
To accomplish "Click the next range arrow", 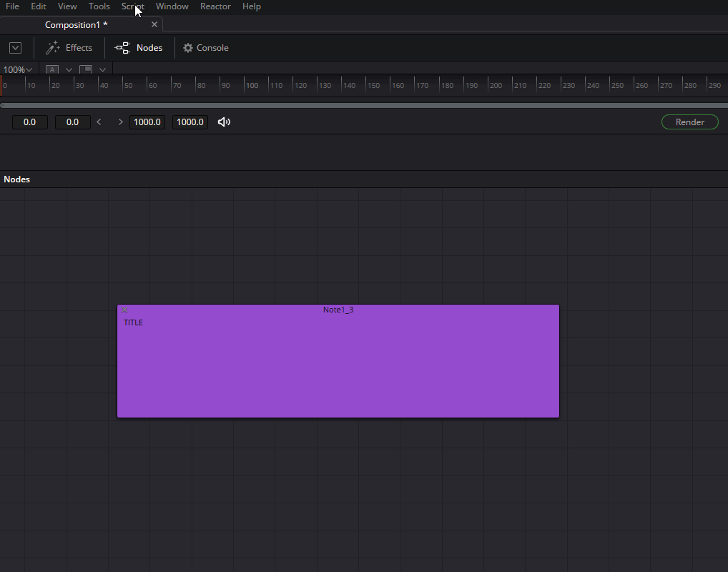I will [121, 122].
